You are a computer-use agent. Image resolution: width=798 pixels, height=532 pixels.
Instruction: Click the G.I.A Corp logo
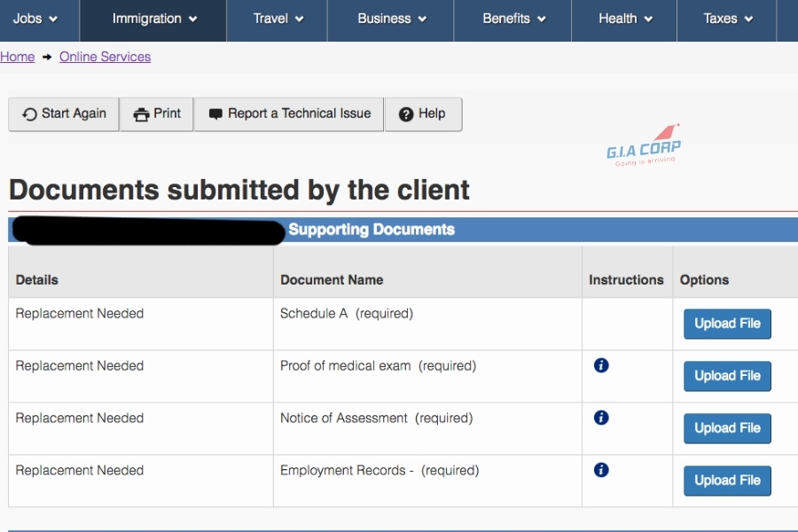[644, 145]
